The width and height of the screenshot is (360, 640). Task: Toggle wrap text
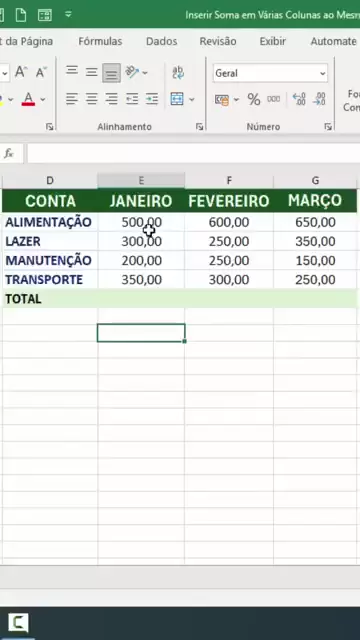tap(178, 72)
